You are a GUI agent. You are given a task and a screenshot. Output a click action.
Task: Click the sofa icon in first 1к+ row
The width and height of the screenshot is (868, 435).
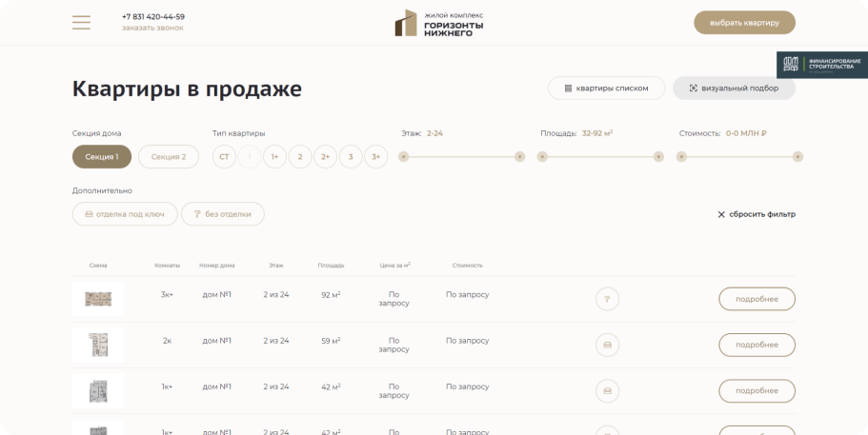click(x=607, y=391)
